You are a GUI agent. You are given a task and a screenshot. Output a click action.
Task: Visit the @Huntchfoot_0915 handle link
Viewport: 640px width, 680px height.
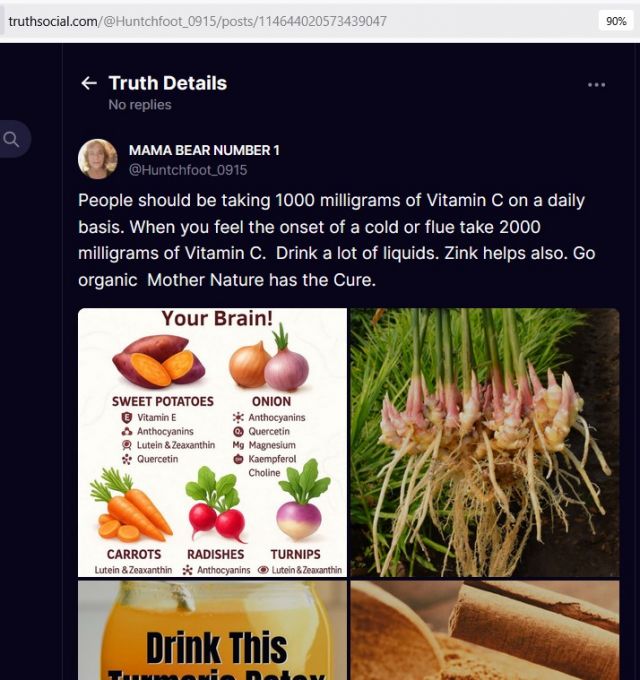point(188,170)
